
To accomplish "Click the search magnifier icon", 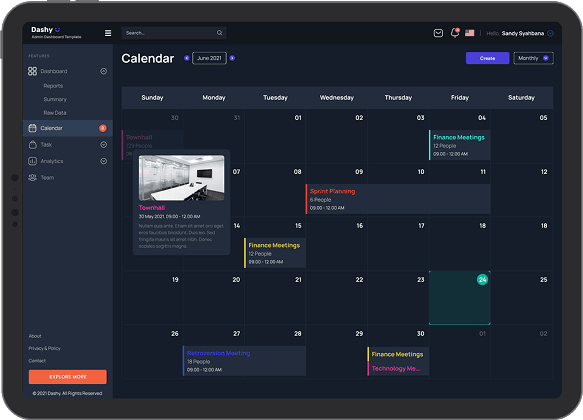I will click(x=220, y=33).
